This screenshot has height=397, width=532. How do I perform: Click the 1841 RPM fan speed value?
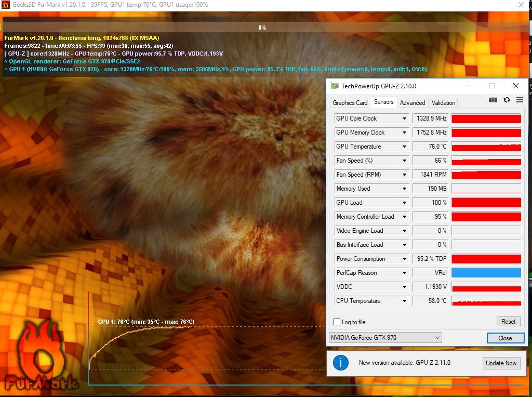coord(431,175)
